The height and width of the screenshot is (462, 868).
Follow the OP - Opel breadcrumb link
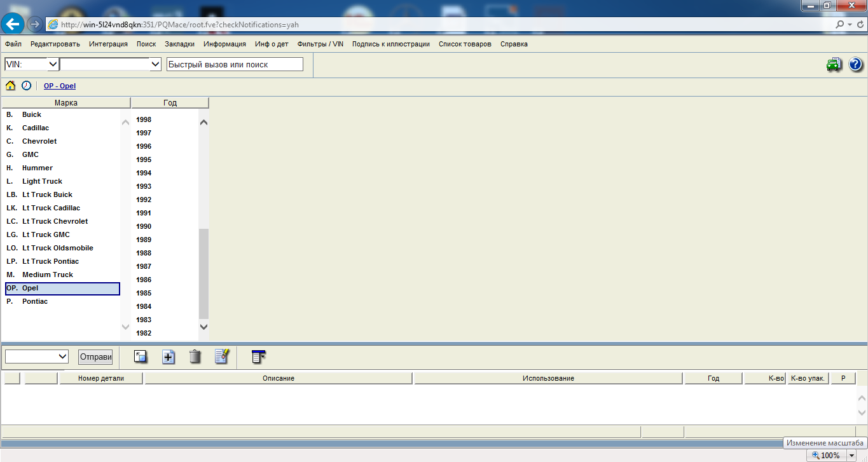tap(60, 86)
